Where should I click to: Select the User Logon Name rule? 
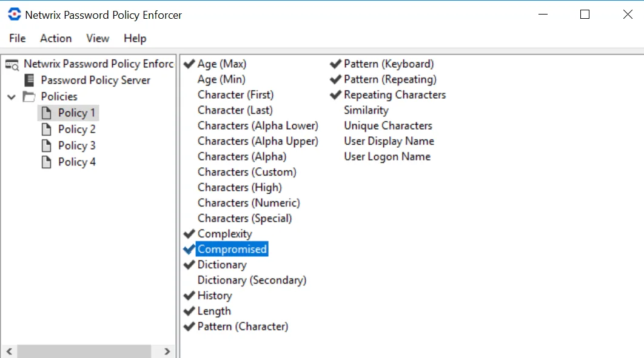[x=387, y=157]
